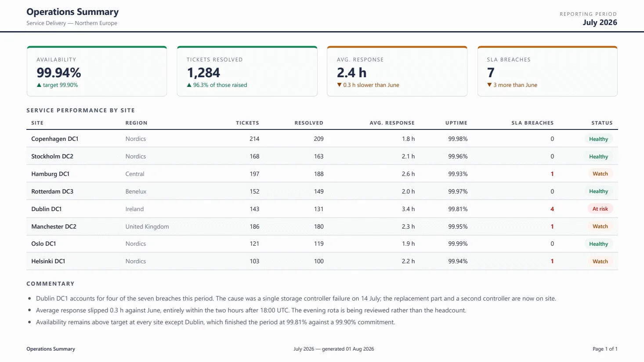Click the red 4 breaches in Dublin row

pyautogui.click(x=552, y=209)
